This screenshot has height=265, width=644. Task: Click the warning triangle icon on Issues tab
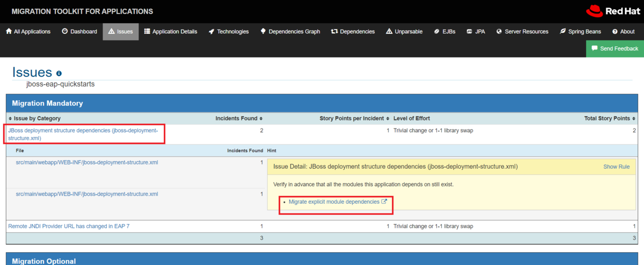coord(111,32)
